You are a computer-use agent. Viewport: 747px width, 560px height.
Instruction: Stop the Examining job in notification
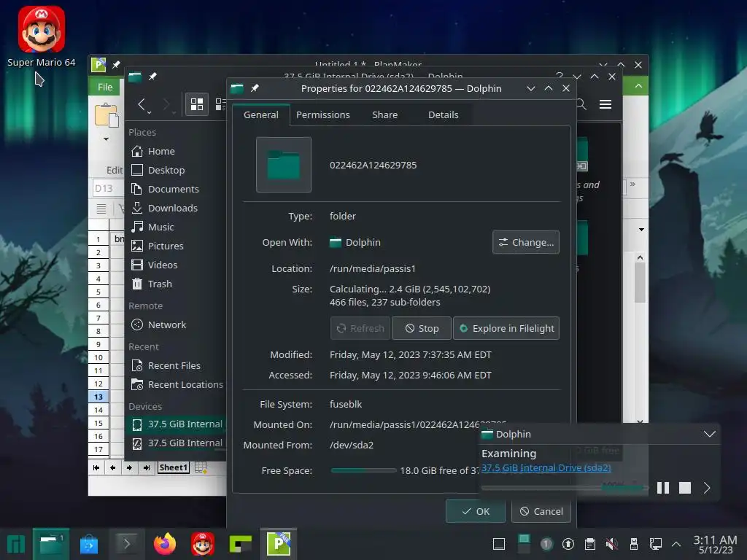(684, 488)
